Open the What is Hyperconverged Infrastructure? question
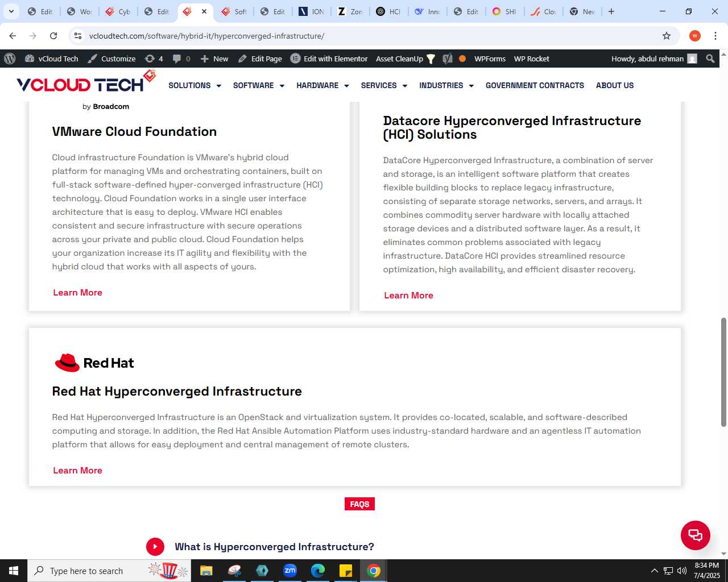Viewport: 728px width, 582px height. click(274, 547)
